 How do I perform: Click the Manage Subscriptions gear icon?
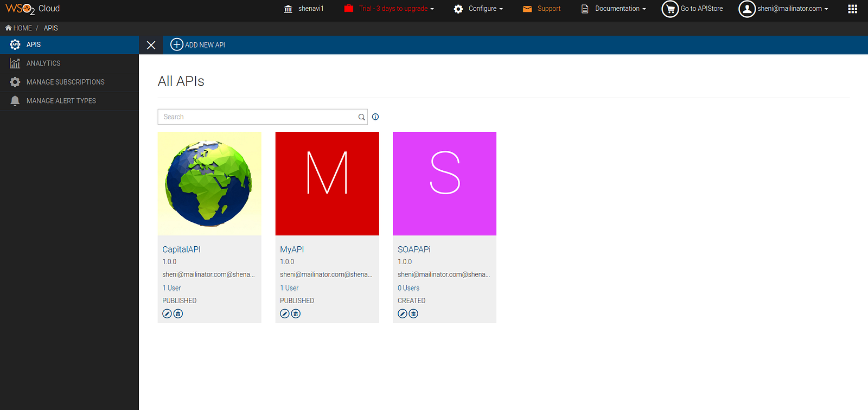point(15,82)
